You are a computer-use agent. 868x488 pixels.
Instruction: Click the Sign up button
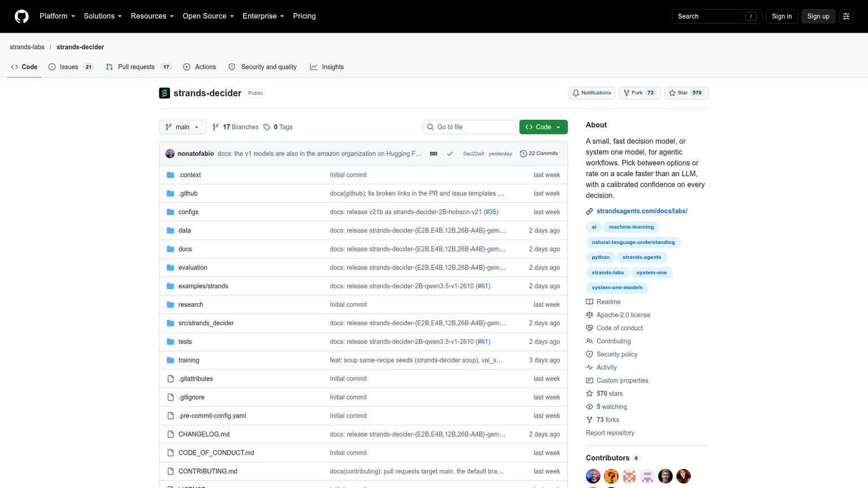818,16
